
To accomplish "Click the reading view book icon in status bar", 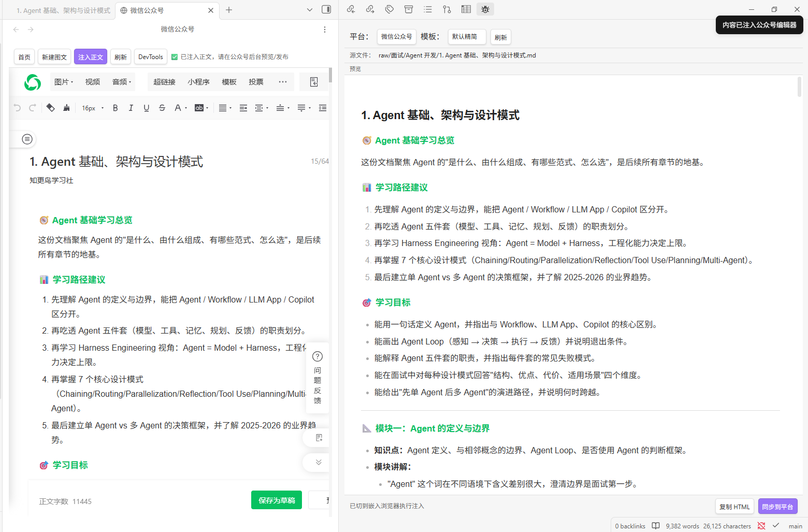I will coord(656,526).
